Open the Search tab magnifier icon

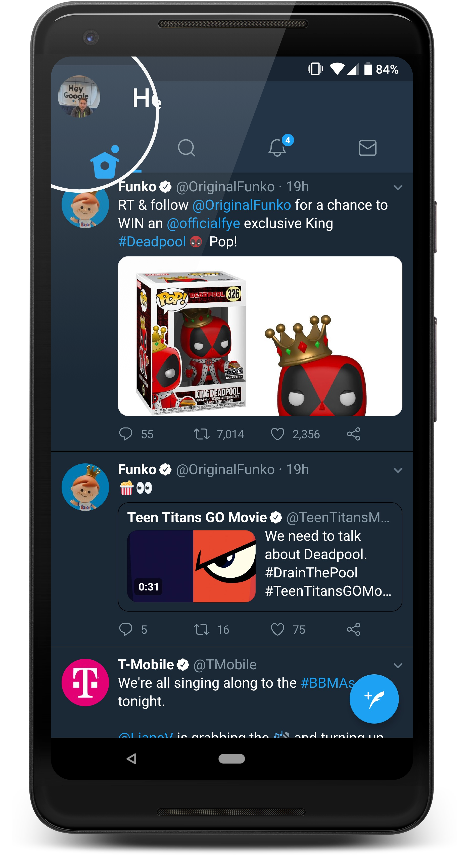(186, 148)
